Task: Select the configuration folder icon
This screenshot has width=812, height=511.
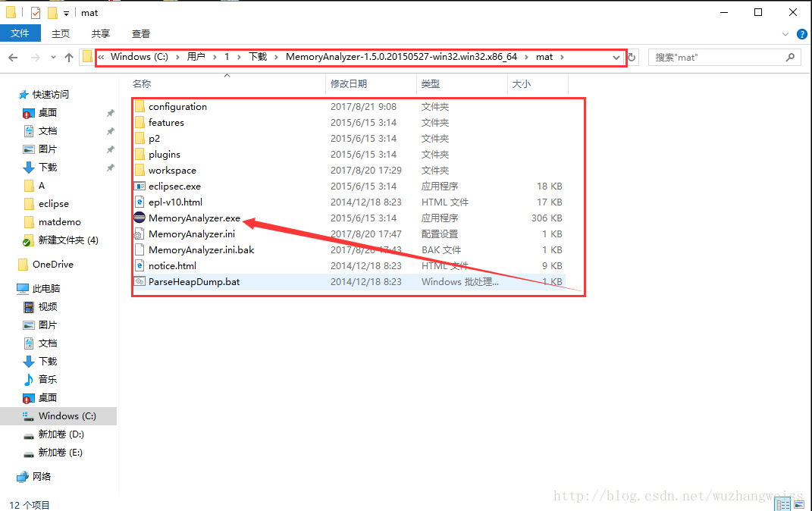Action: pyautogui.click(x=140, y=107)
